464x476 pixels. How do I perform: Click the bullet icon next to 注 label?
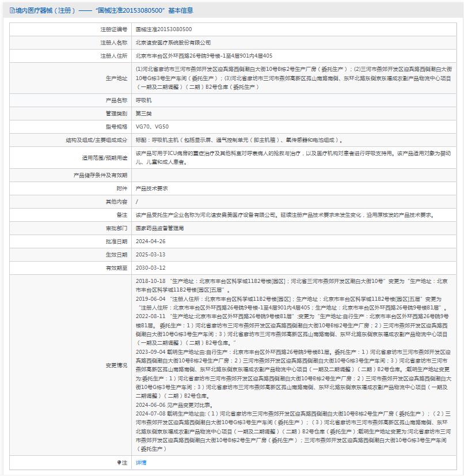(119, 462)
